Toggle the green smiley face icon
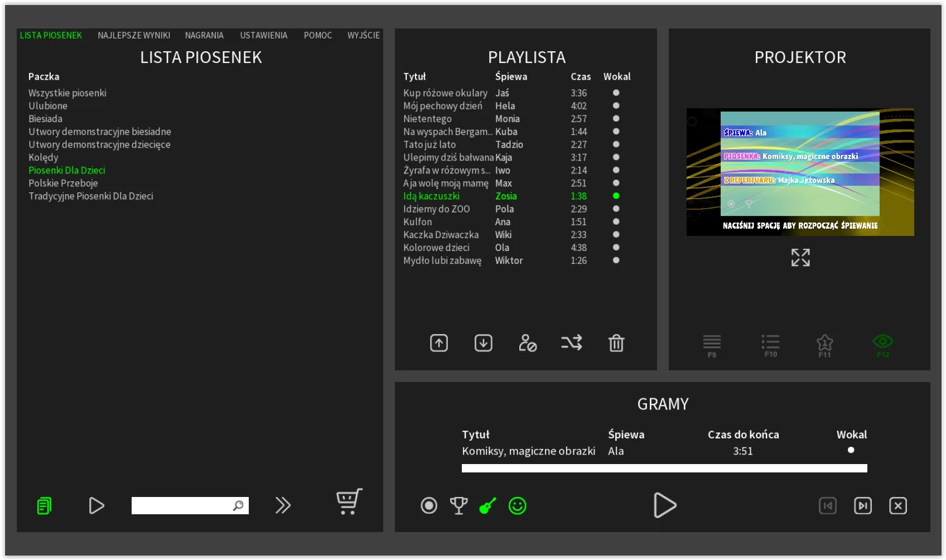Screen dimensions: 946x560 517,506
